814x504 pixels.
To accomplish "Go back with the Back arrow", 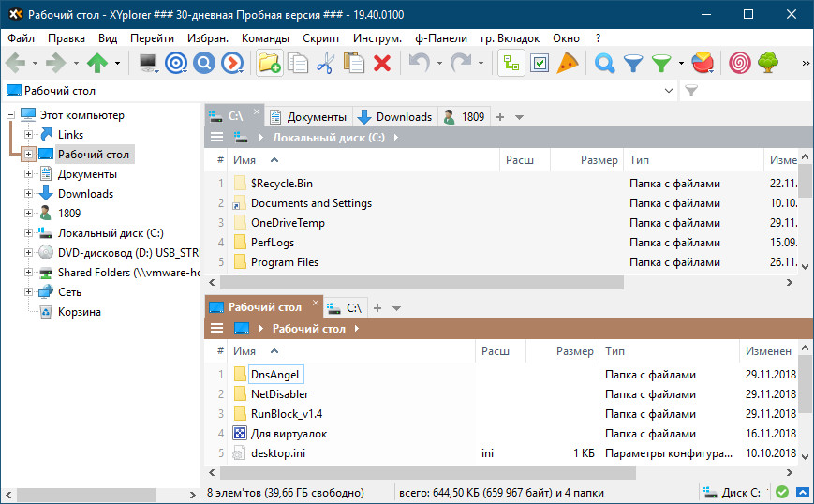I will 16,64.
